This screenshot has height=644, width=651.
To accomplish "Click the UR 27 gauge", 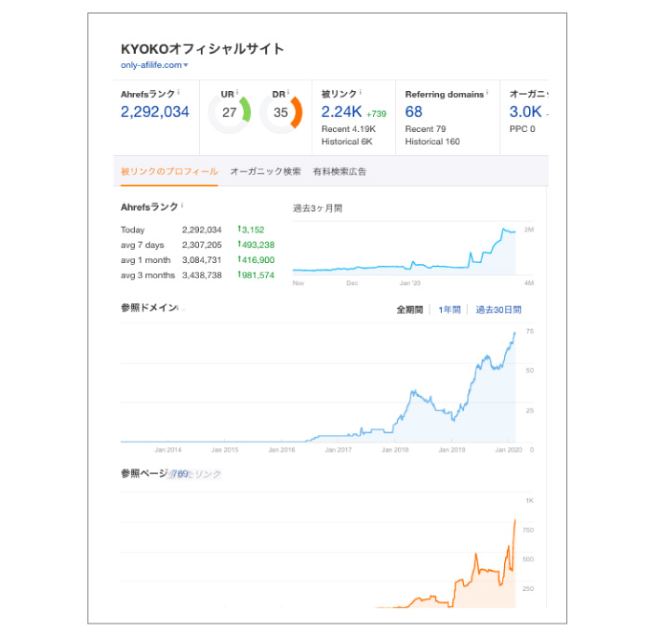I will coord(230,112).
